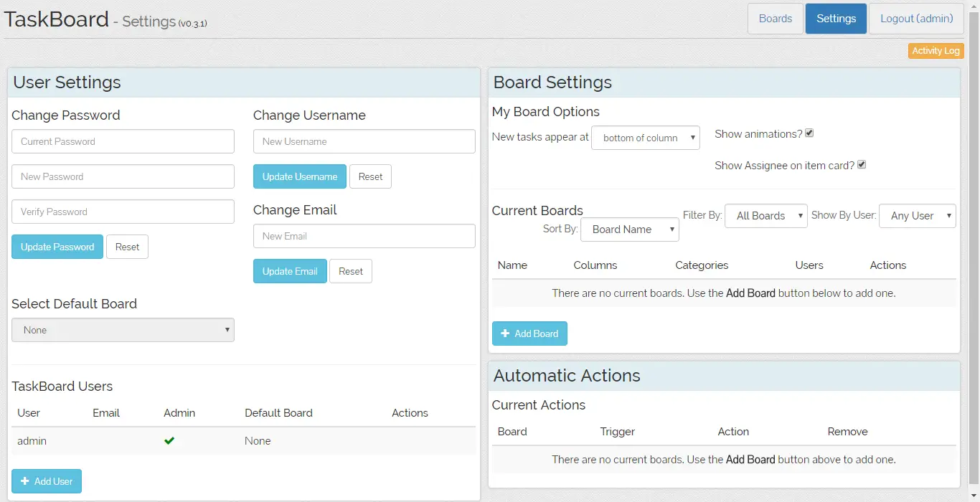
Task: Click the page vertical scrollbar
Action: [x=974, y=251]
